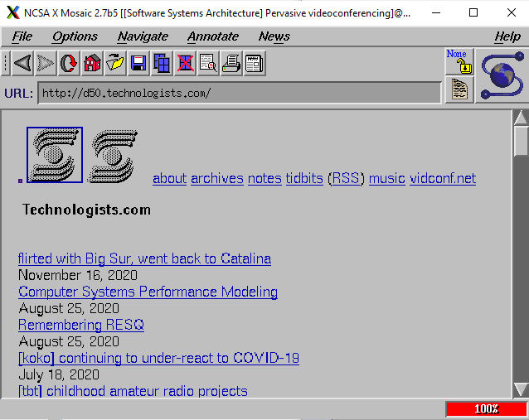The image size is (529, 420).
Task: Click the spinning globe Mosaic logo
Action: 502,75
